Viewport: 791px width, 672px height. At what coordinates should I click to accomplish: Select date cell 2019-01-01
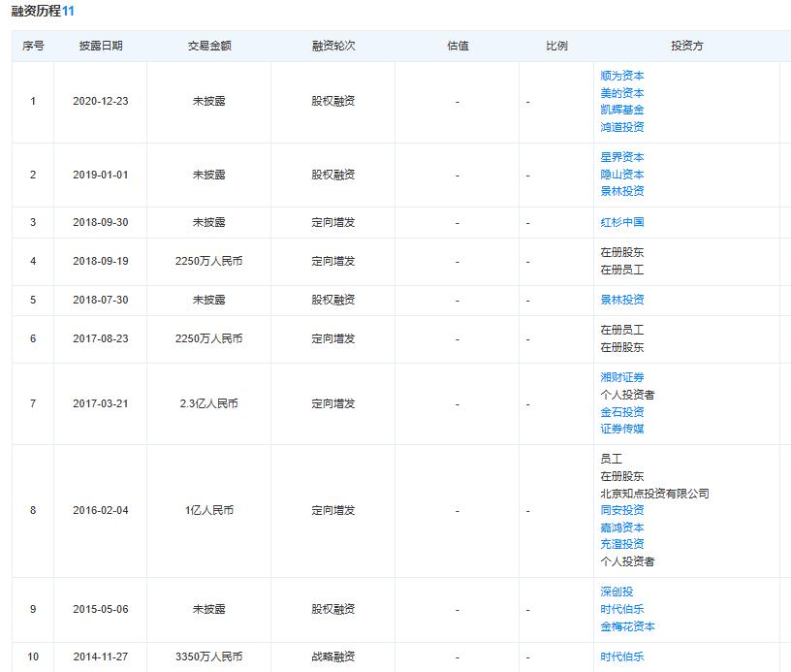pyautogui.click(x=101, y=176)
